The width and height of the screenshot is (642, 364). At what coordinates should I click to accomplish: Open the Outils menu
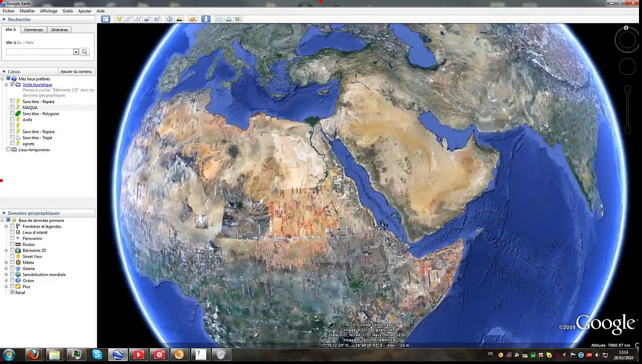tap(68, 11)
